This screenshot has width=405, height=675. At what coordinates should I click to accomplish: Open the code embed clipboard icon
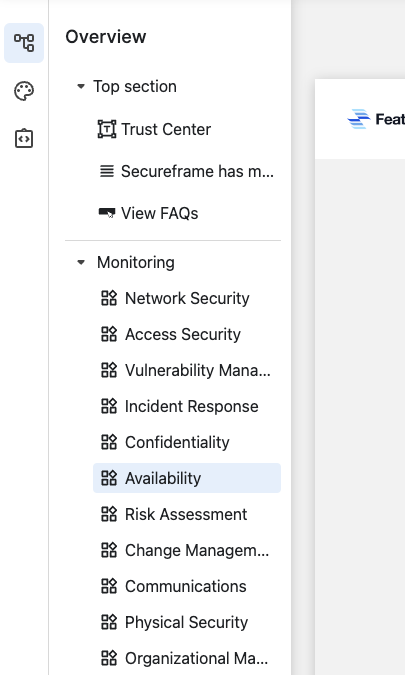tap(24, 139)
